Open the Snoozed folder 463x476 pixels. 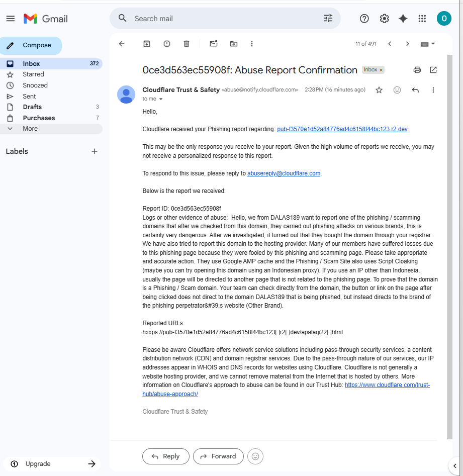point(51,85)
